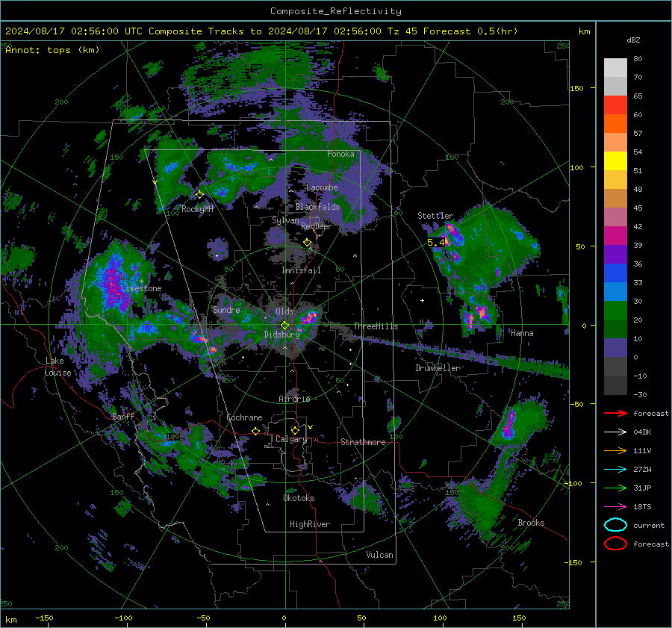The width and height of the screenshot is (672, 628).
Task: Click the magenta storm core near Limestone
Action: point(113,285)
